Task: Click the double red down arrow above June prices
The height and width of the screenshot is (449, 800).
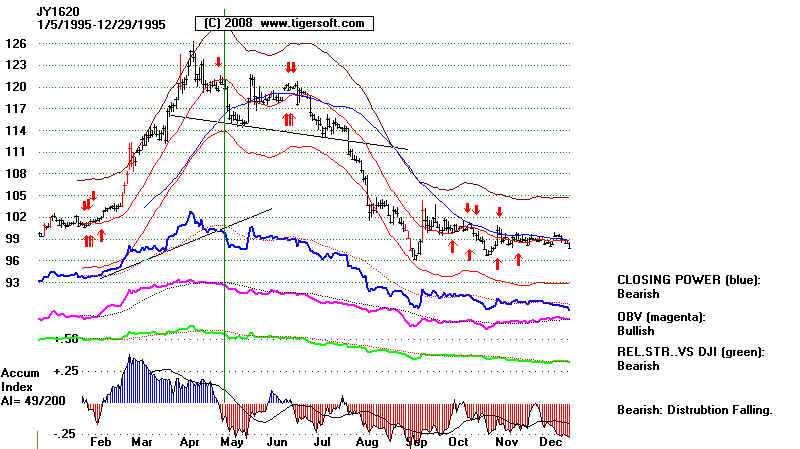Action: tap(291, 67)
